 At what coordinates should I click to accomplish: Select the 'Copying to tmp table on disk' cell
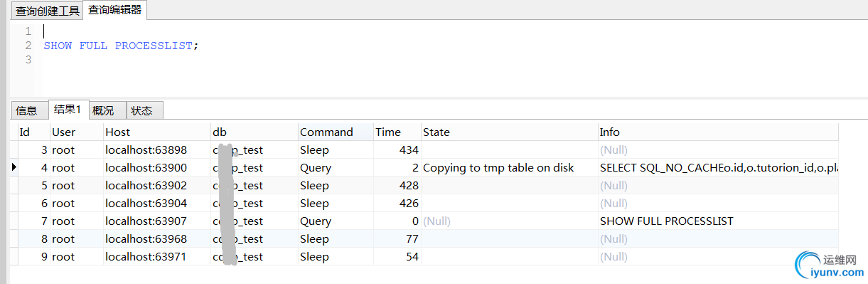pos(509,168)
